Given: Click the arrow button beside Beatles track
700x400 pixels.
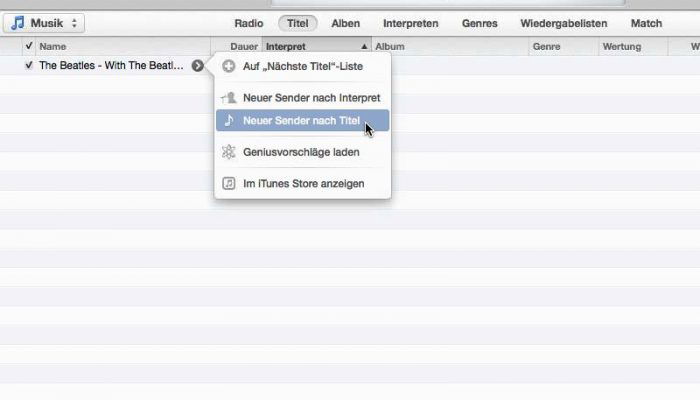Looking at the screenshot, I should click(x=198, y=66).
